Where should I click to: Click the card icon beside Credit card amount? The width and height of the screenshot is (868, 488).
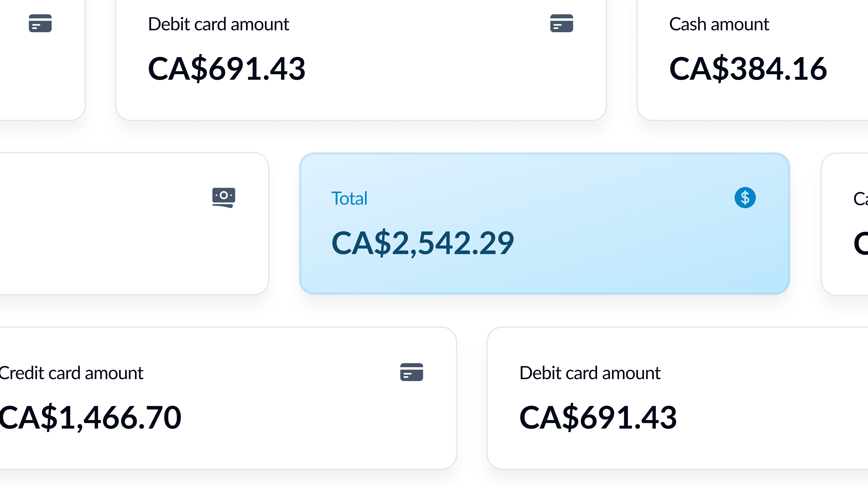coord(411,372)
